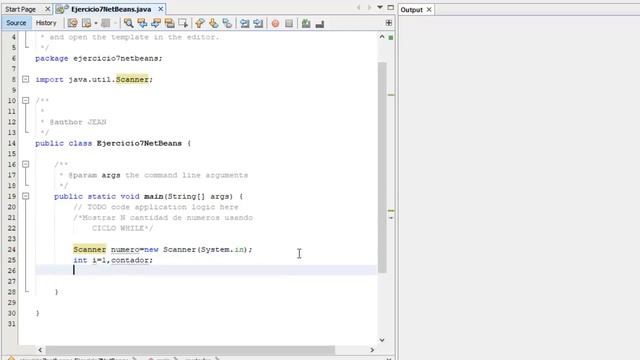Click the lower yellow mark in the error stripe
The height and width of the screenshot is (360, 640).
(x=391, y=211)
